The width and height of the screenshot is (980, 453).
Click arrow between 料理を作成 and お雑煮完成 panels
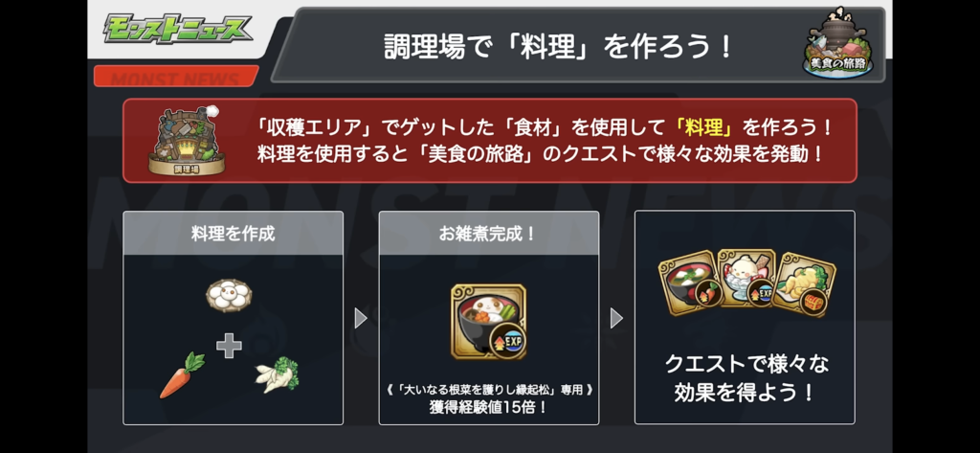(361, 319)
